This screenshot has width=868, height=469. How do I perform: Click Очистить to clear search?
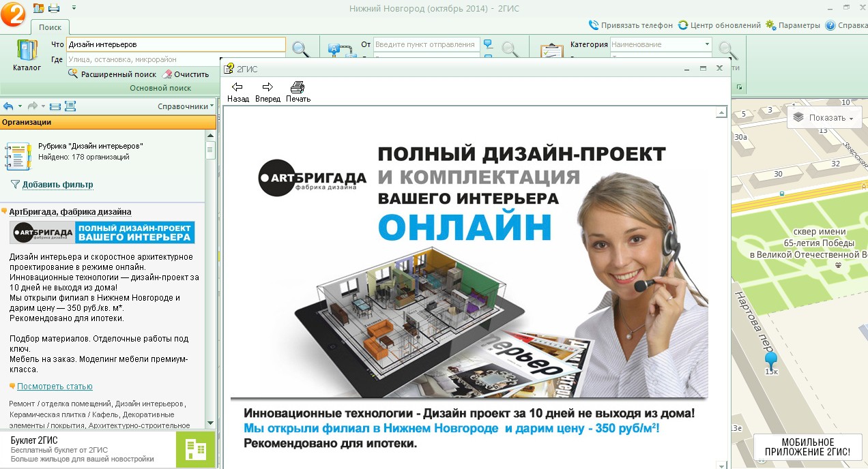tap(185, 74)
